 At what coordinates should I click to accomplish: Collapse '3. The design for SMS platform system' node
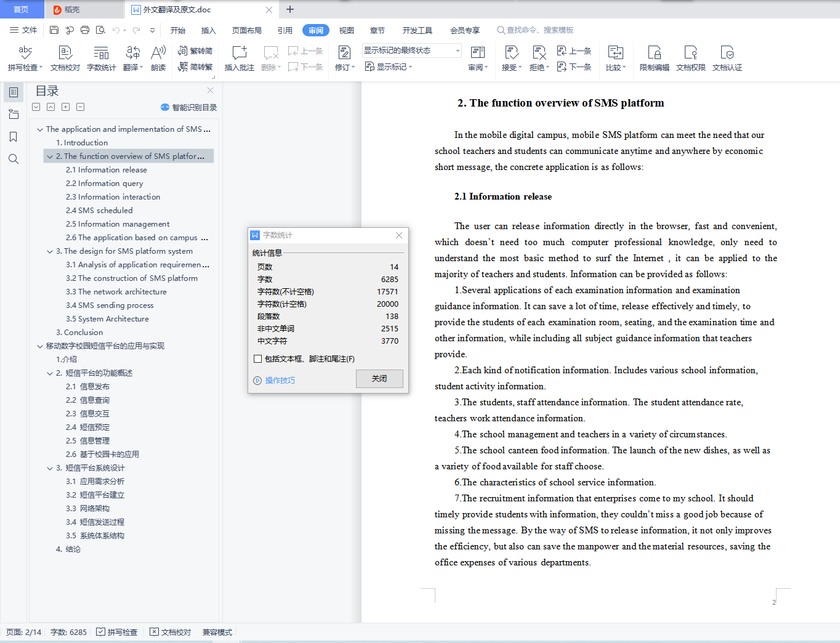pos(50,251)
